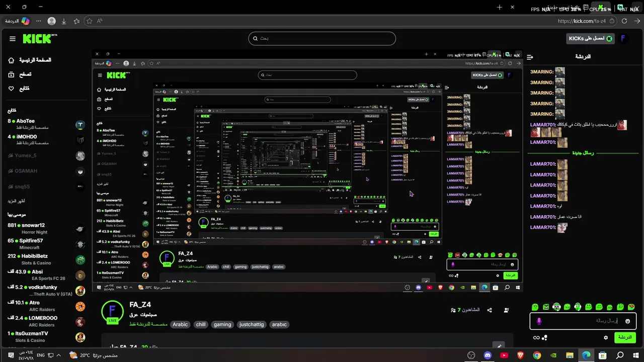Screen dimensions: 644x362
Task: Focus the Kick search box
Action: click(x=322, y=39)
